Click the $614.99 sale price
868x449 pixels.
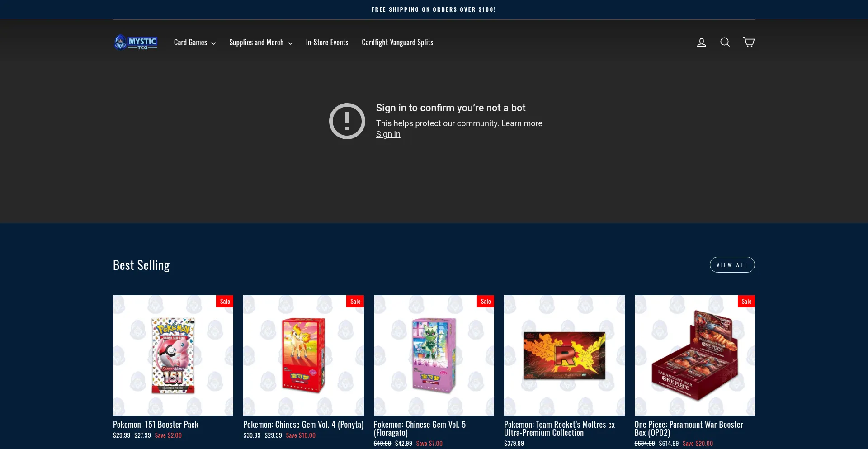669,444
